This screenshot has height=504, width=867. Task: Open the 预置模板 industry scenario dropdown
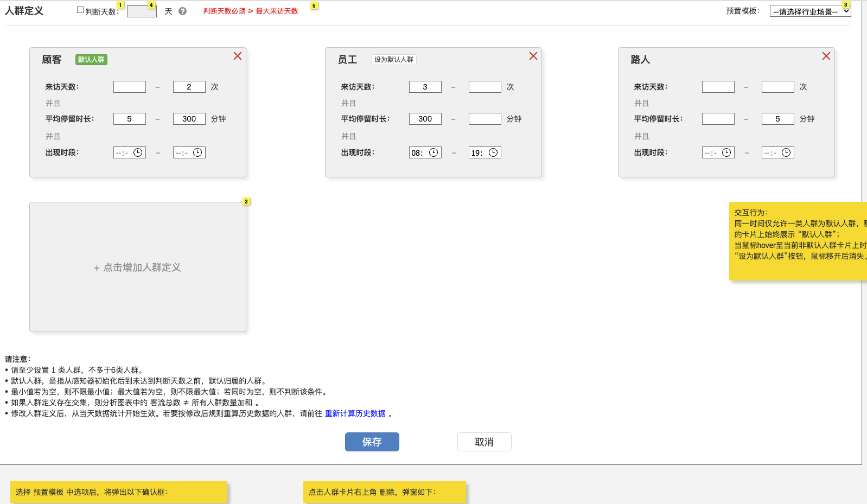click(x=810, y=11)
